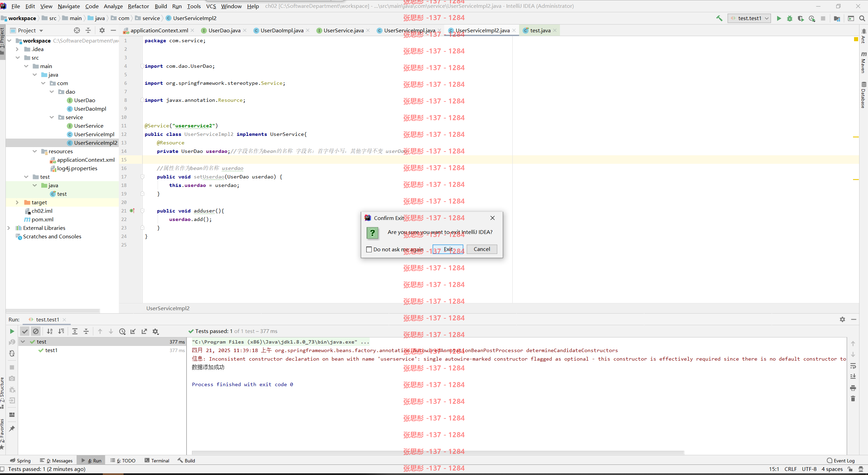Expand External Libraries node

[x=9, y=228]
